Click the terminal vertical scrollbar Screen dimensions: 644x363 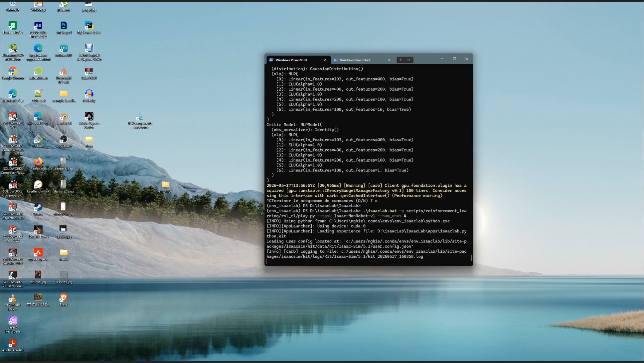(x=471, y=258)
